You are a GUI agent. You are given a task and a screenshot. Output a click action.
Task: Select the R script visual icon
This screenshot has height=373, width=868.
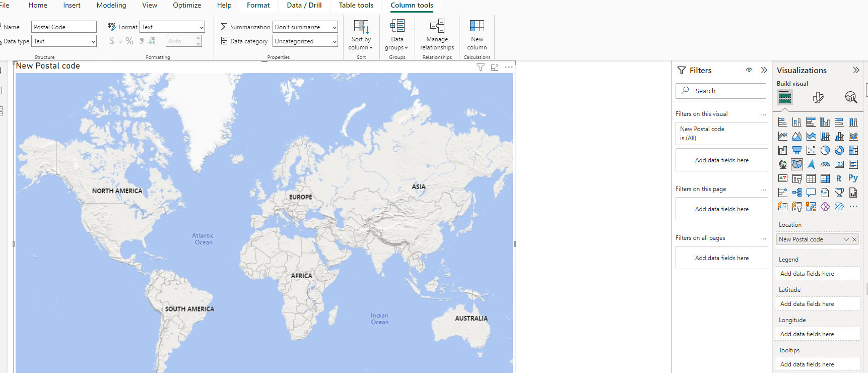839,178
